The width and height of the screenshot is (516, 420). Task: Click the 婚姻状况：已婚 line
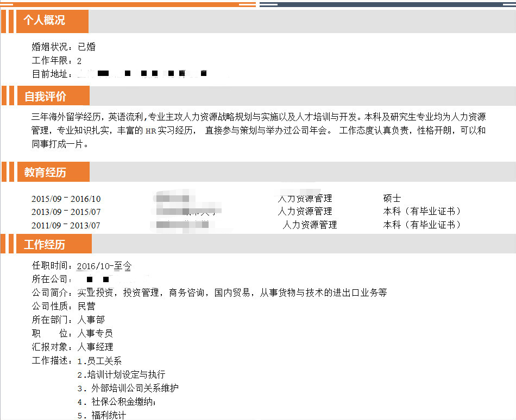64,47
